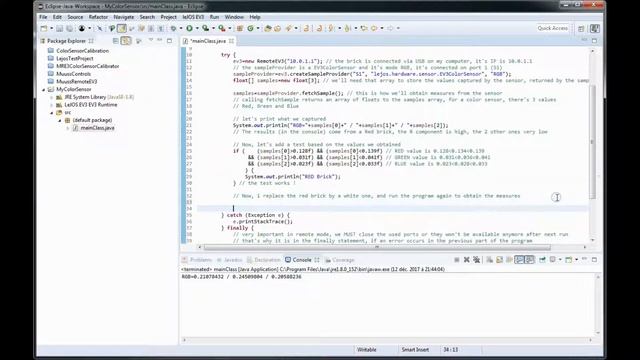The width and height of the screenshot is (640, 360).
Task: Toggle Scroll Lock in Console toolbar
Action: [x=500, y=260]
